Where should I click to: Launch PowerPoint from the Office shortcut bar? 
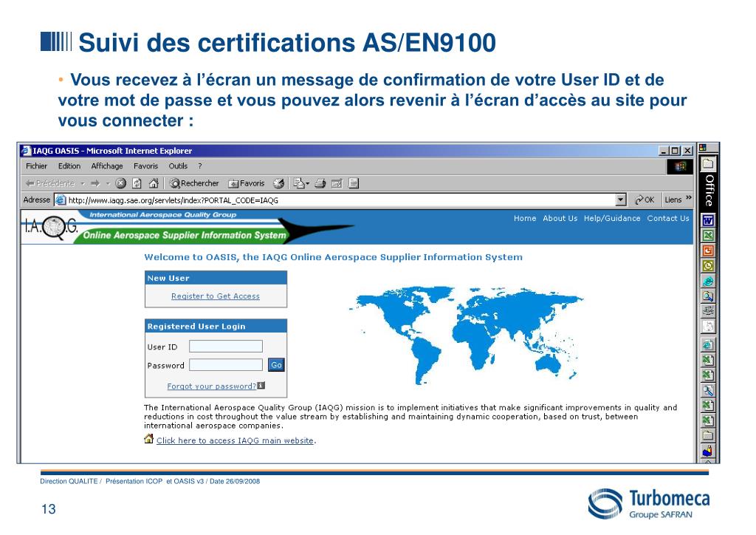click(x=708, y=251)
